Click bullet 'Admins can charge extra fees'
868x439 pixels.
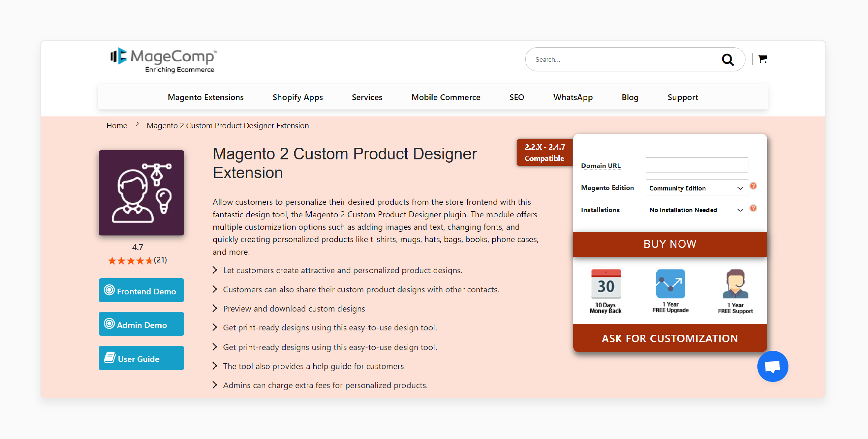(325, 385)
